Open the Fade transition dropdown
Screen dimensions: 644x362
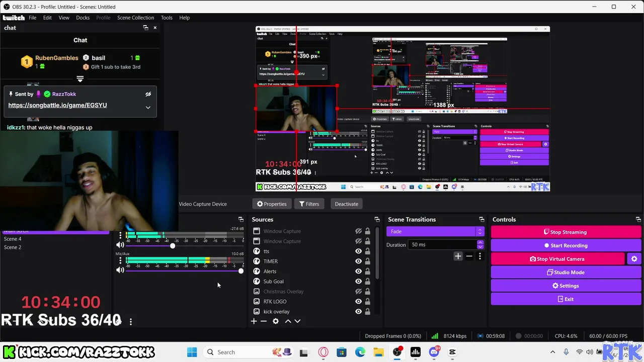click(x=435, y=231)
